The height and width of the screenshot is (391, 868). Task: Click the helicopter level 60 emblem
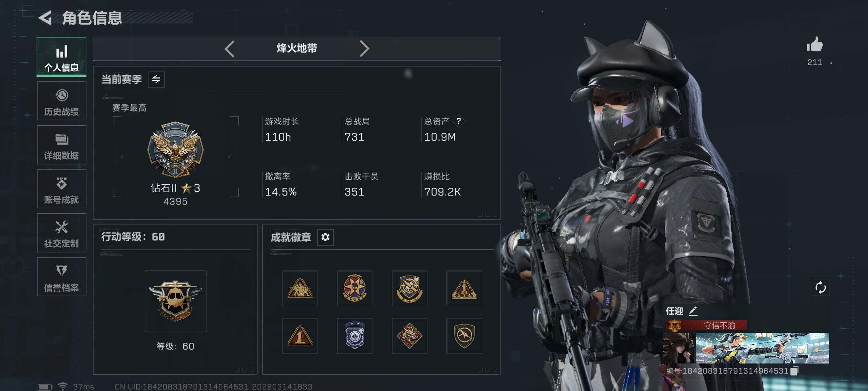tap(175, 301)
